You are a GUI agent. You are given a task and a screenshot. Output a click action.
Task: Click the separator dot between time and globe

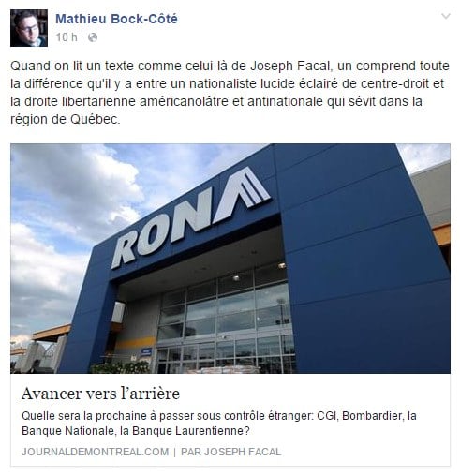click(x=82, y=37)
